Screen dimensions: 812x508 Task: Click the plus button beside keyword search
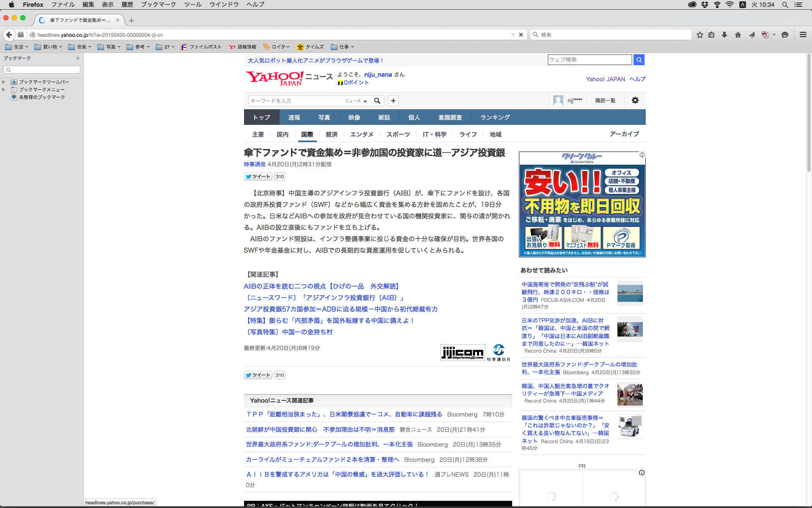pos(393,101)
